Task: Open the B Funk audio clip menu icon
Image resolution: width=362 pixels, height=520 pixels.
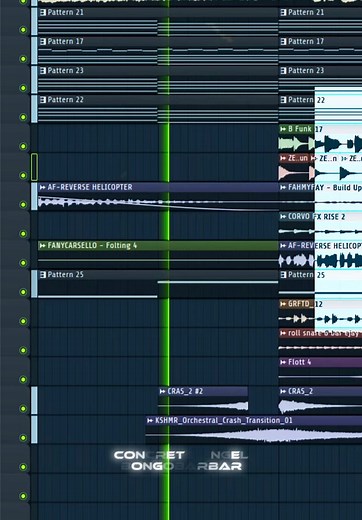Action: 283,129
